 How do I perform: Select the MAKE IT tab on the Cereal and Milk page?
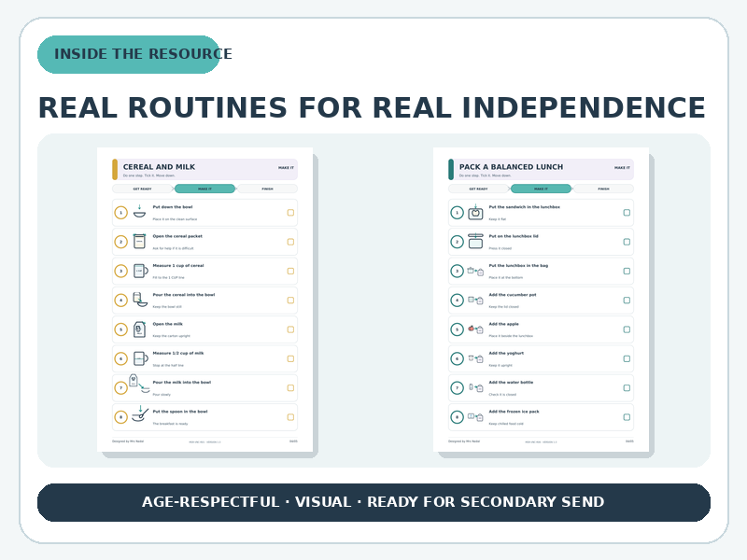pos(204,189)
